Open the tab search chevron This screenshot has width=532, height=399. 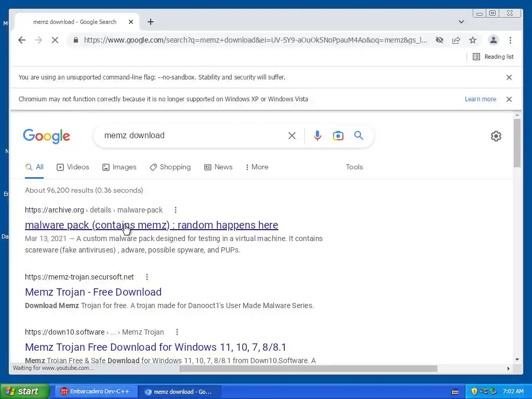tap(461, 22)
